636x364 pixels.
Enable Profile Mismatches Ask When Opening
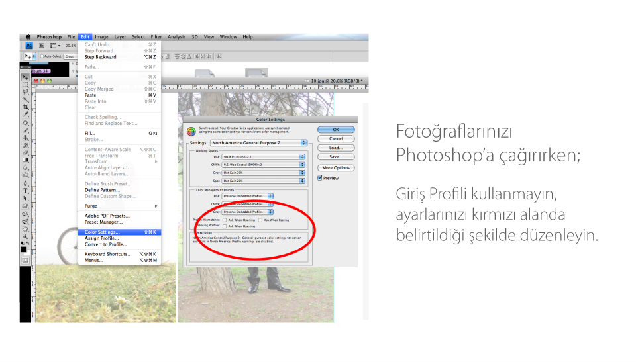click(x=225, y=220)
